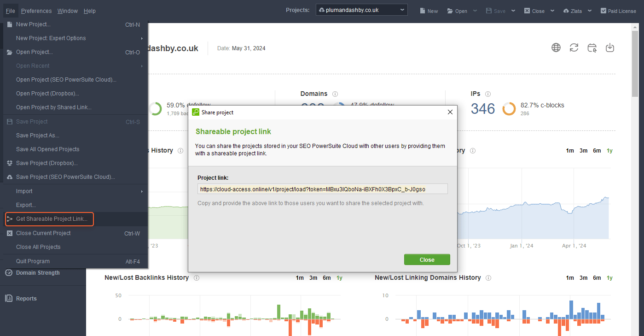The image size is (644, 336).
Task: Open the Window menu
Action: tap(68, 11)
